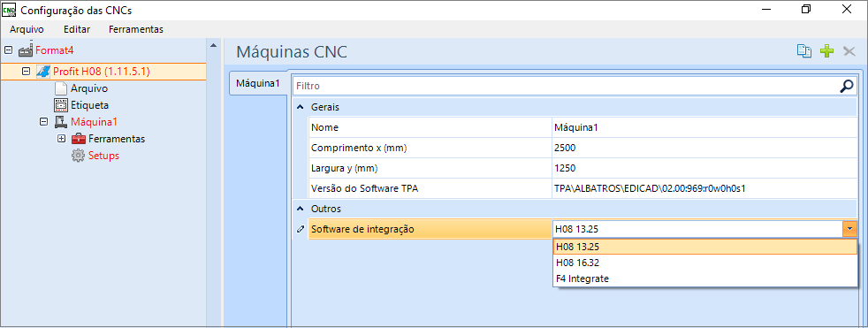The height and width of the screenshot is (328, 868).
Task: Click the Arquivo document icon in tree
Action: coord(61,88)
